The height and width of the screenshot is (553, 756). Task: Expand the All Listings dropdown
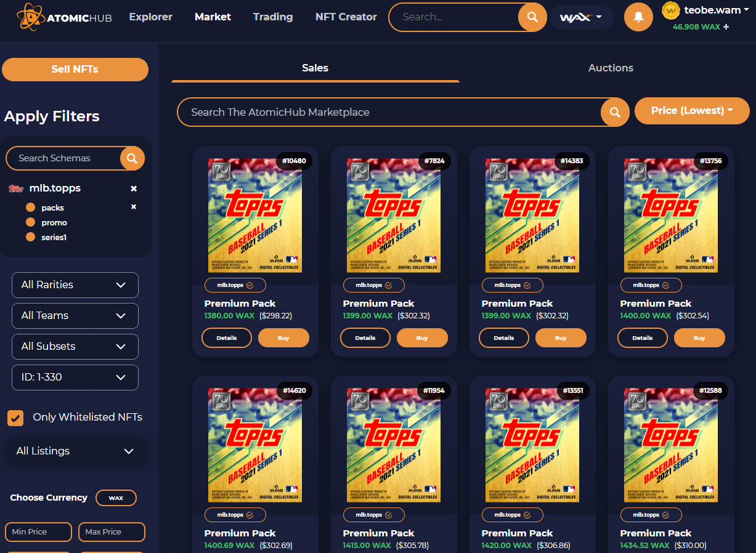(75, 451)
